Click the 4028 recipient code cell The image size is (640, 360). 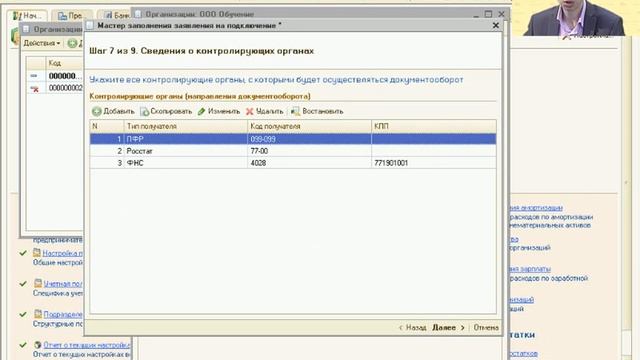coord(309,163)
